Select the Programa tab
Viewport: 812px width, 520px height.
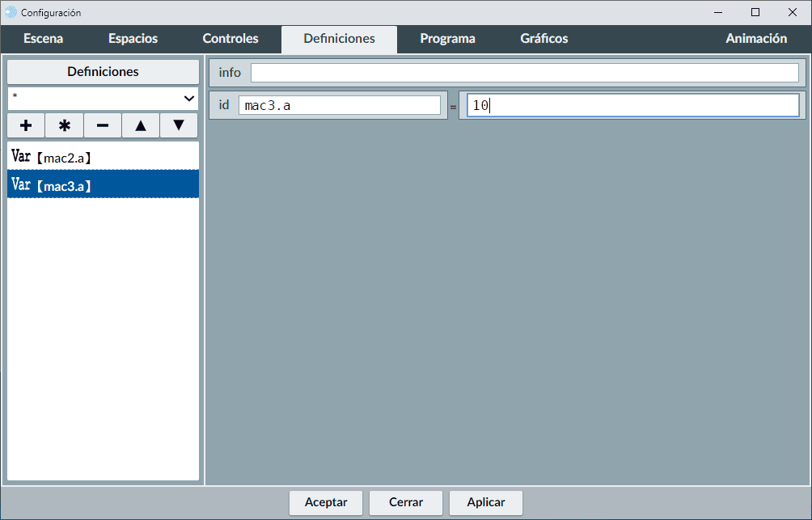point(447,39)
